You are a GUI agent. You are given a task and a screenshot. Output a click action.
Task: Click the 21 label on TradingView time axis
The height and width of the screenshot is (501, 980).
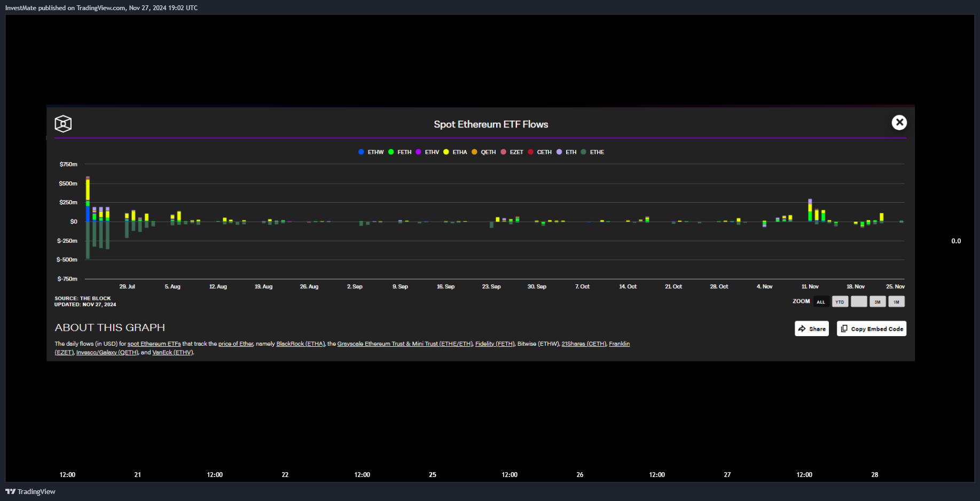tap(138, 474)
